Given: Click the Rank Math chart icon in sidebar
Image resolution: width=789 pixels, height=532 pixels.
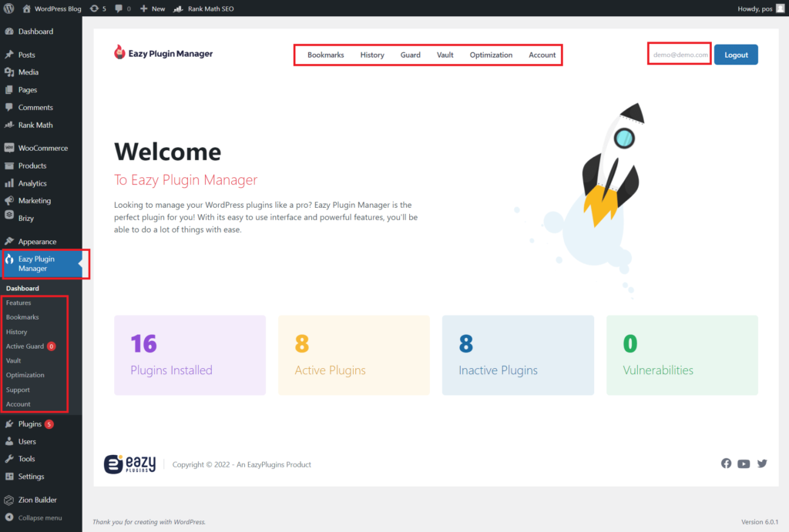Looking at the screenshot, I should [9, 125].
